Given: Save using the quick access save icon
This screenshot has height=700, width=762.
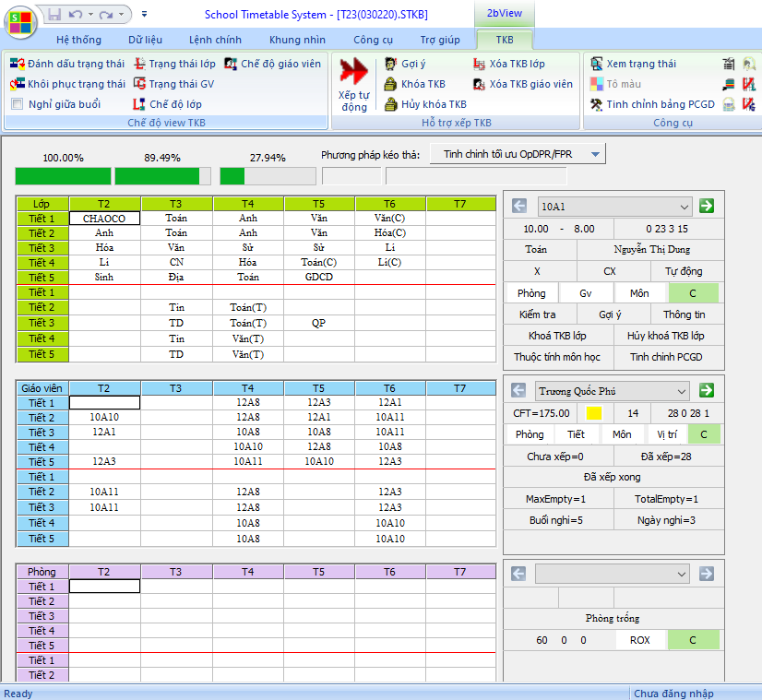Looking at the screenshot, I should point(54,15).
